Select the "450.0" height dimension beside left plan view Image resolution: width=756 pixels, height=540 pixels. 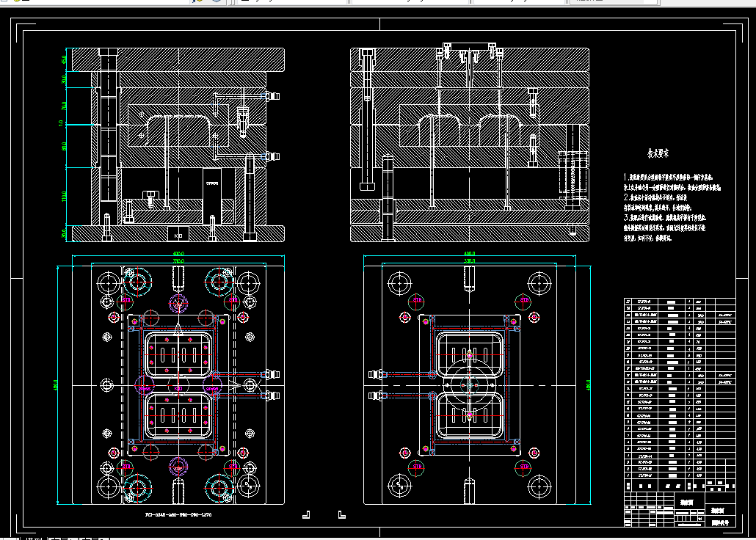click(56, 384)
